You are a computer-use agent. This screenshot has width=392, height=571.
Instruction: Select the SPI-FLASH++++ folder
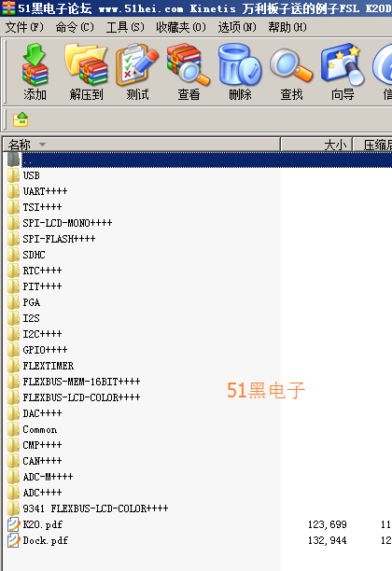(x=59, y=239)
